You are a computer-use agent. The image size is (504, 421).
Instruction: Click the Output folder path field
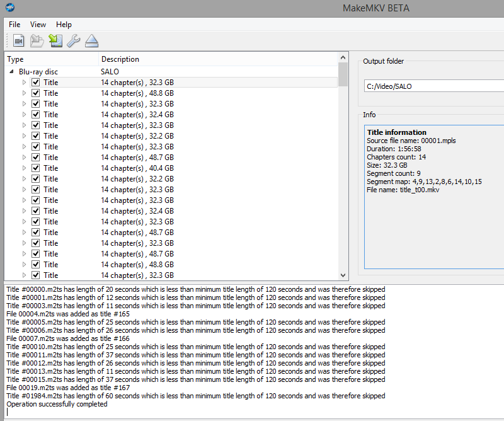(x=433, y=86)
